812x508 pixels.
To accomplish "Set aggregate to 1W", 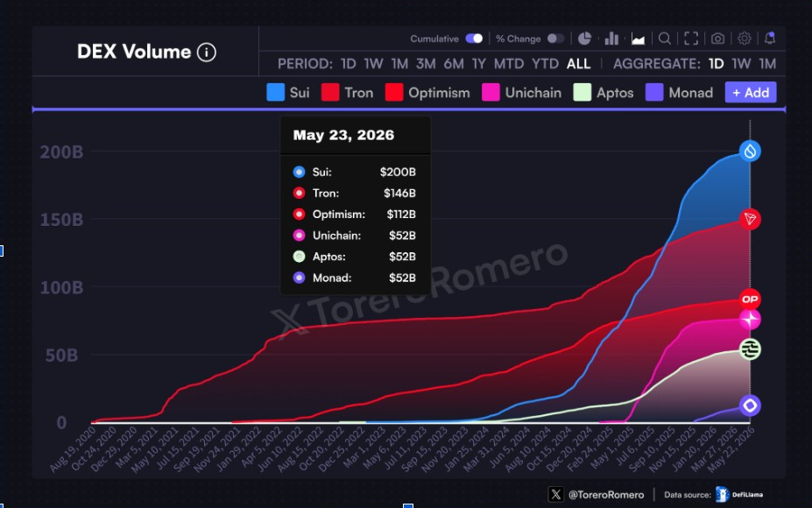I will coord(741,64).
